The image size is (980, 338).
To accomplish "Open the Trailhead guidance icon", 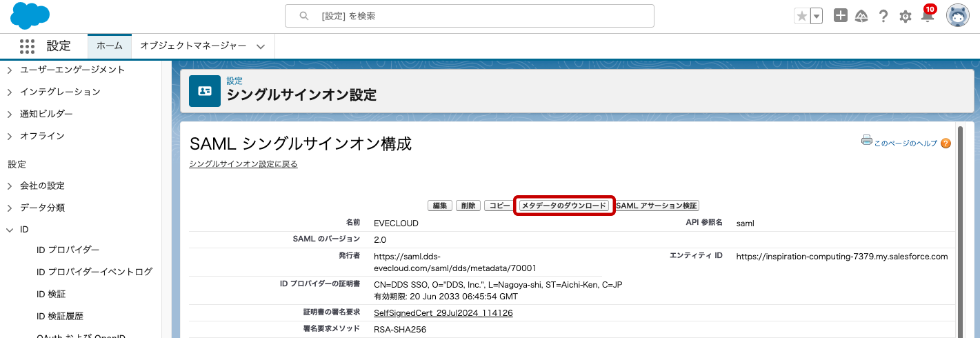I will 861,17.
